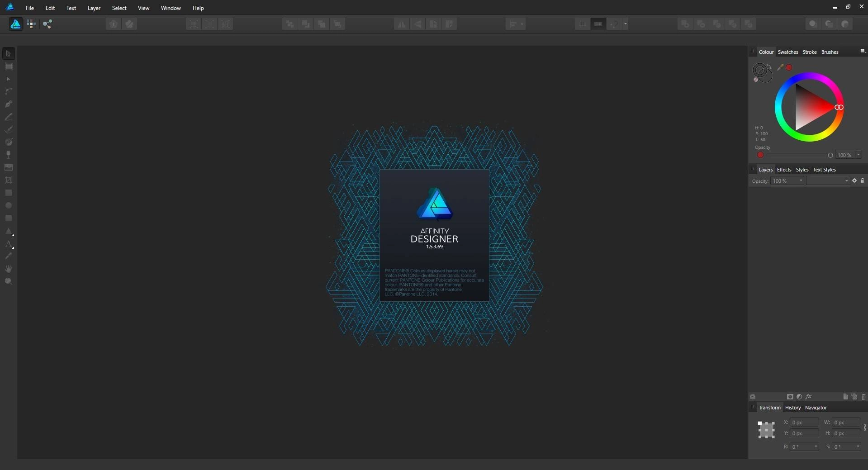Select the Ellipse tool

point(8,205)
